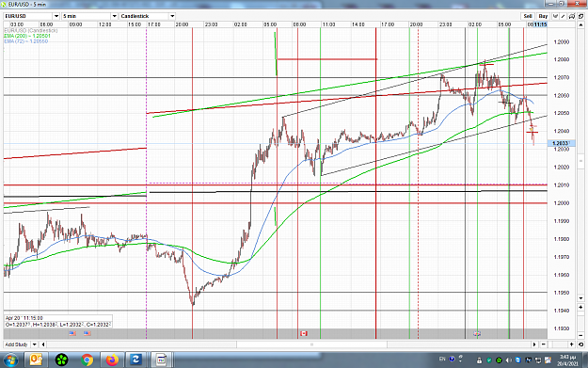Open the chart settings tool icon
The image size is (588, 368).
click(572, 16)
